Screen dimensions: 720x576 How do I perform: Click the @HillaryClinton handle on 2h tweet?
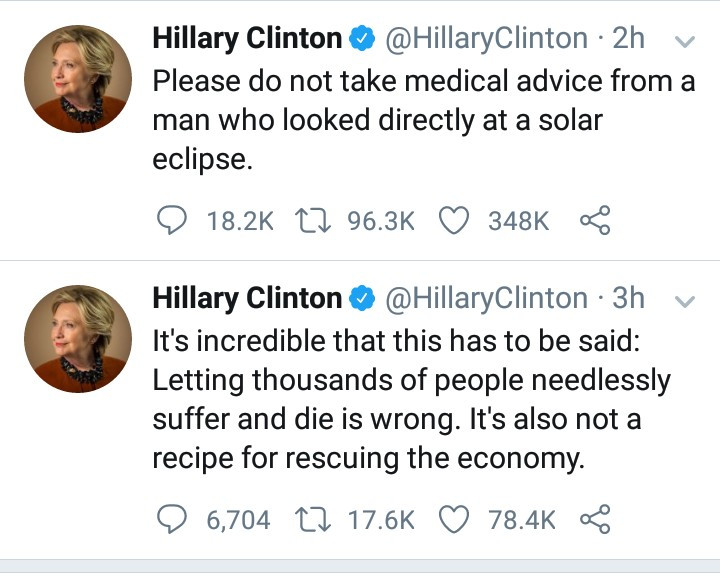pyautogui.click(x=486, y=39)
